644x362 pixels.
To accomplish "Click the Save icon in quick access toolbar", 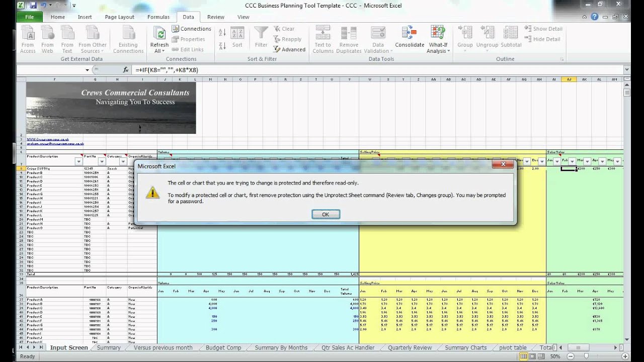I will pos(33,6).
